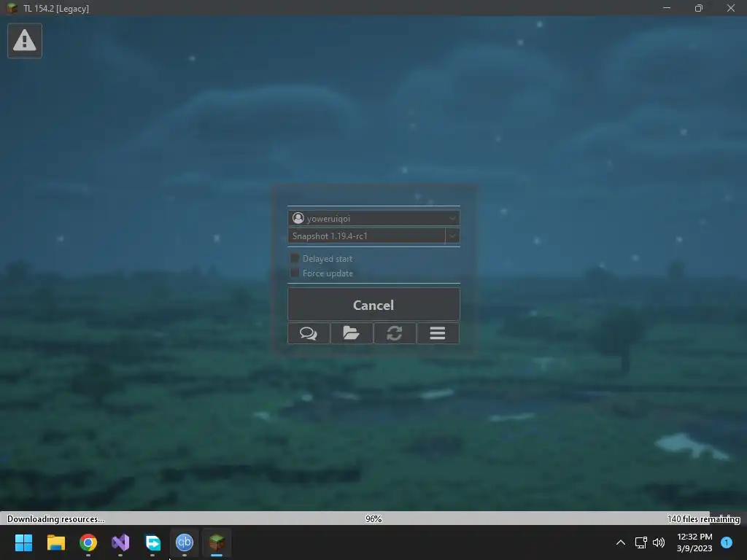Show hidden system tray icons

pos(621,542)
